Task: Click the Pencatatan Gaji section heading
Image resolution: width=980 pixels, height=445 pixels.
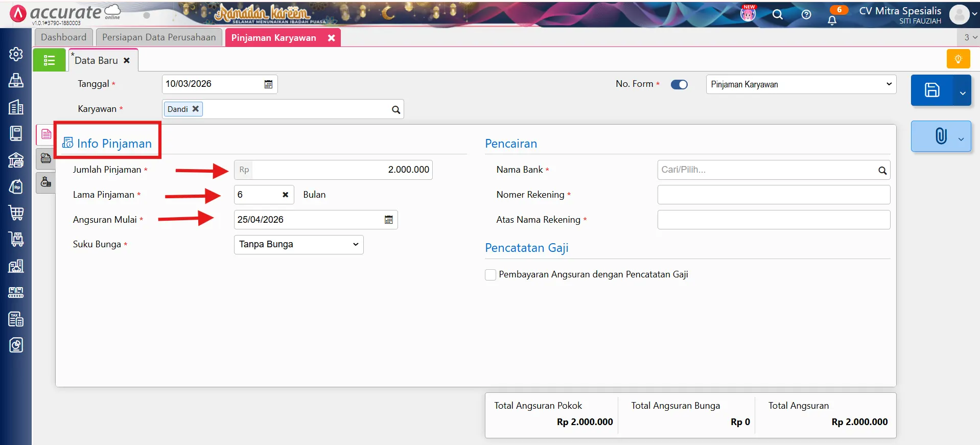Action: point(527,248)
